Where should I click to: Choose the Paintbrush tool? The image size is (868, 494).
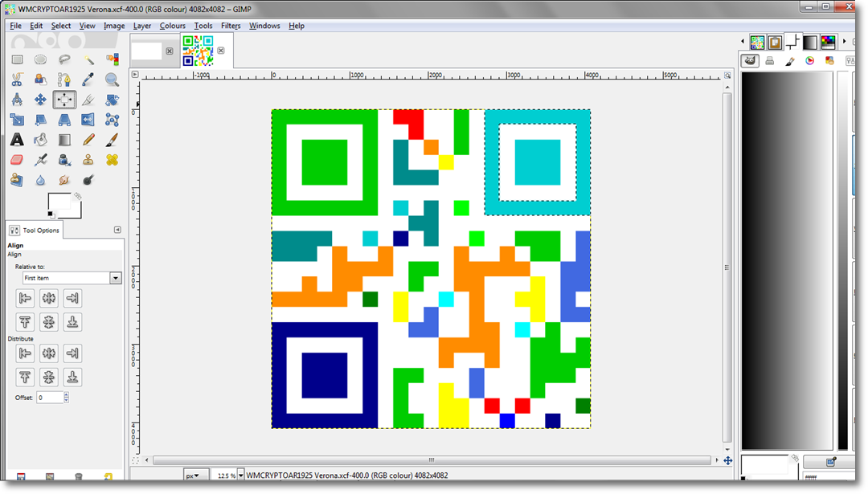point(113,140)
